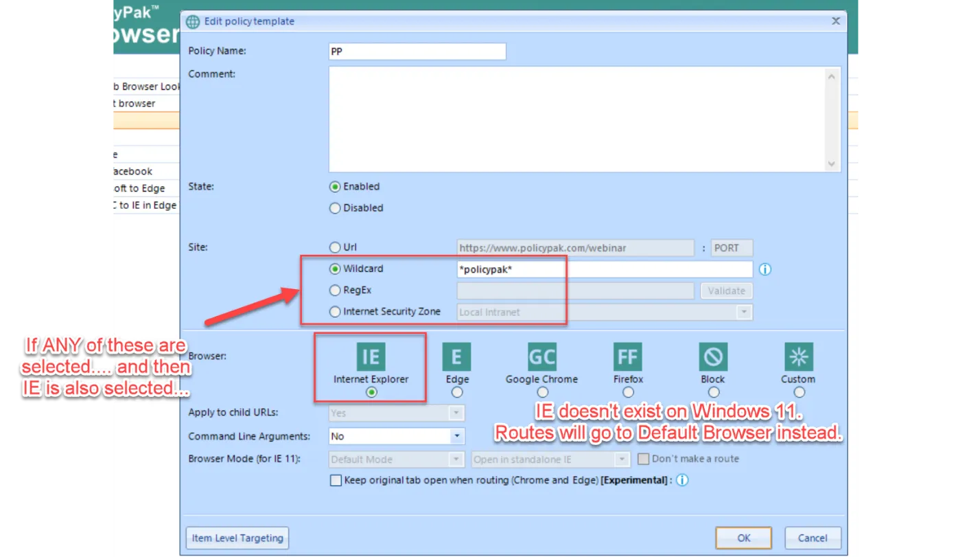Click the info icon next to Experimental
Image resolution: width=980 pixels, height=557 pixels.
(682, 481)
